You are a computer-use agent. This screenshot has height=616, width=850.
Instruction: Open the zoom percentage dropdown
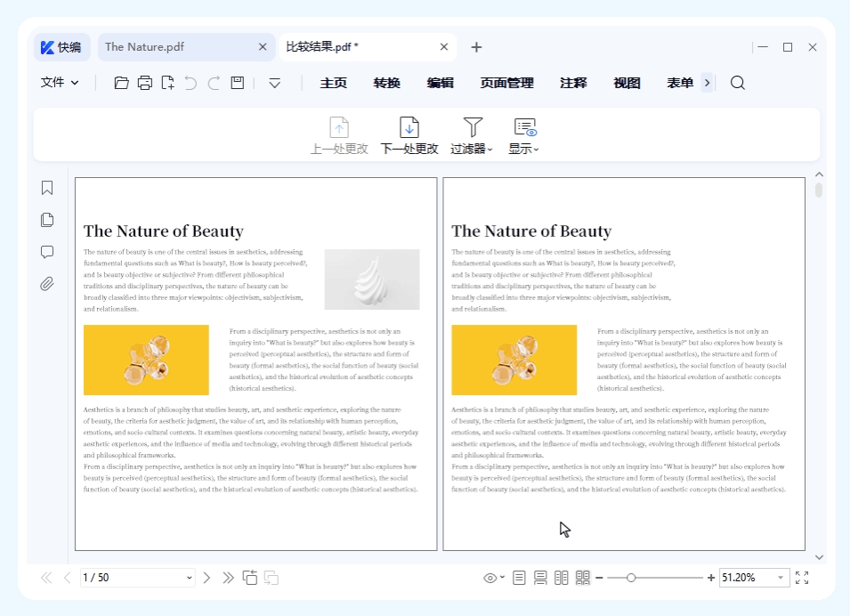click(781, 578)
